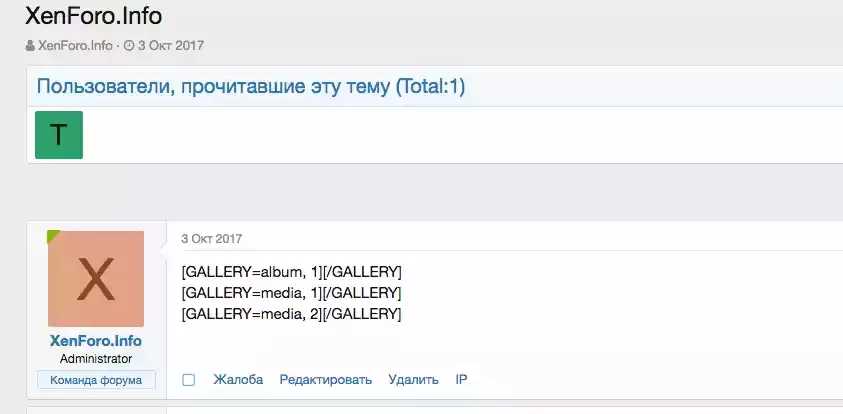Tick the post selection checkbox
Image resolution: width=843 pixels, height=414 pixels.
tap(188, 380)
